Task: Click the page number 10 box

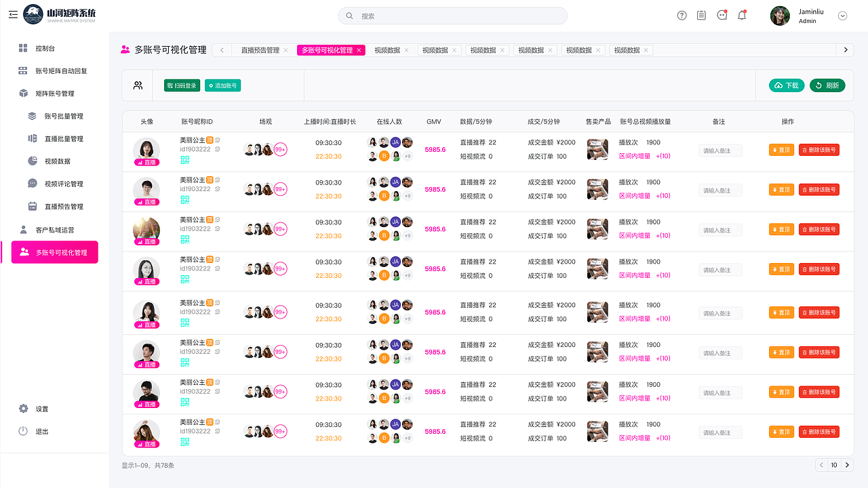Action: click(x=835, y=465)
